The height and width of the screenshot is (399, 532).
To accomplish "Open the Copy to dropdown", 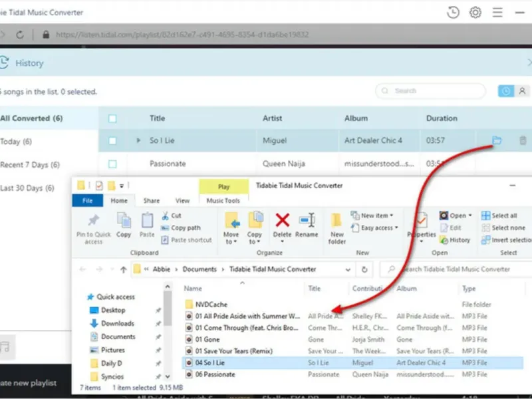I will pyautogui.click(x=255, y=229).
